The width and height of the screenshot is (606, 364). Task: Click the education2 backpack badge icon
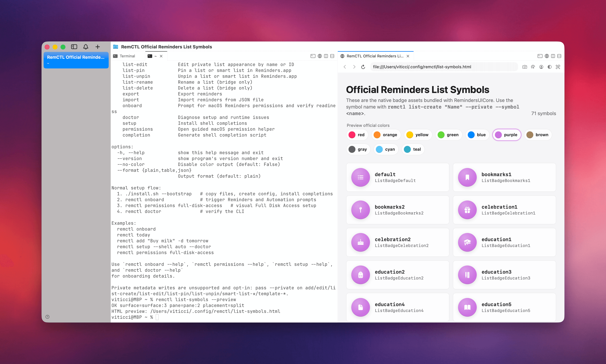pos(360,275)
